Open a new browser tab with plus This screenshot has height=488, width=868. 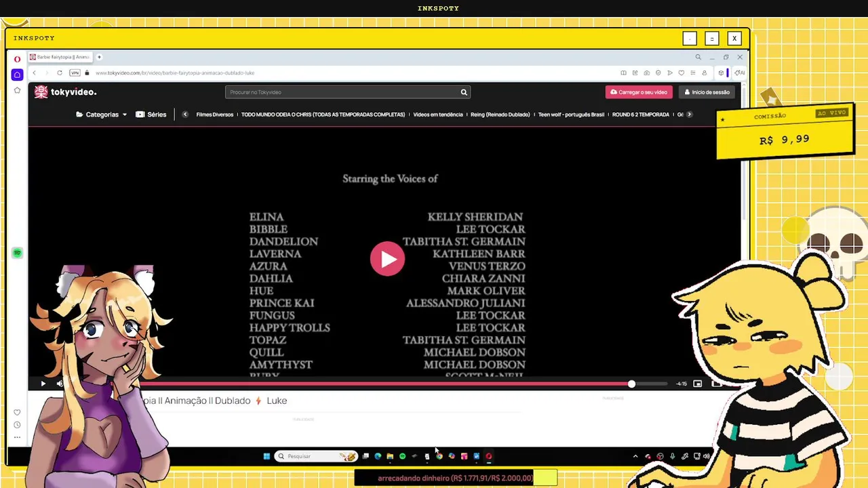click(x=99, y=57)
